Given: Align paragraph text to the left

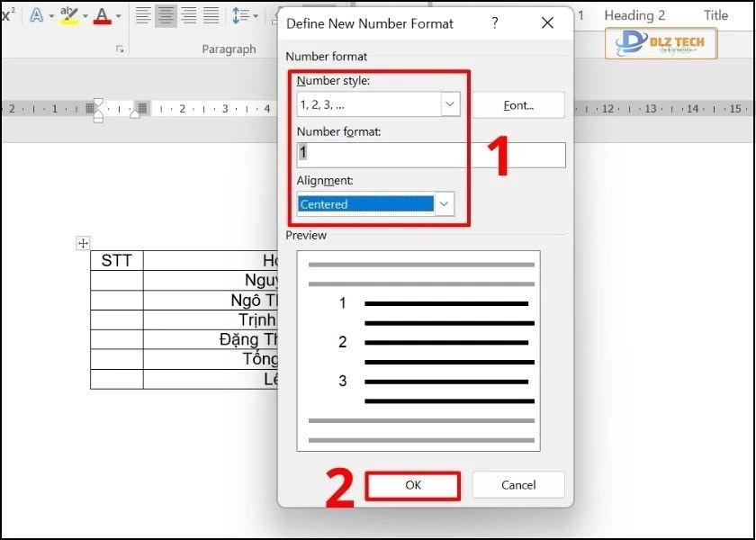Looking at the screenshot, I should click(143, 15).
